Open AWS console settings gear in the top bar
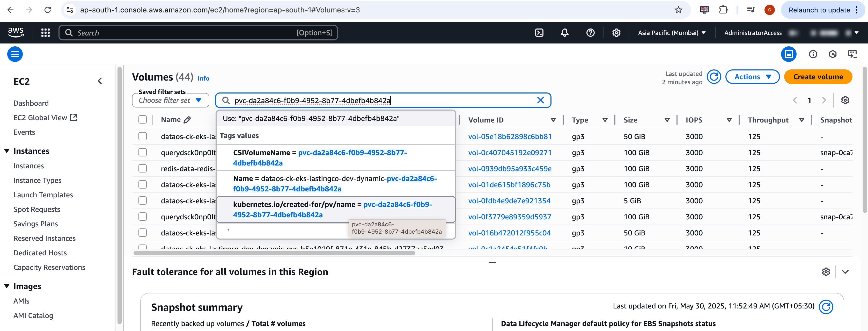Screen dimensions: 868x331 coord(616,33)
